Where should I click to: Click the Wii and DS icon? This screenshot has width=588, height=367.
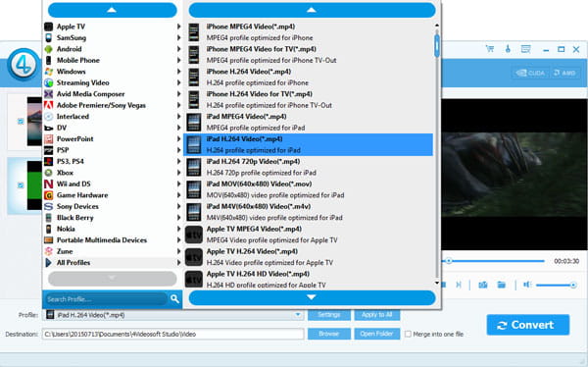48,184
